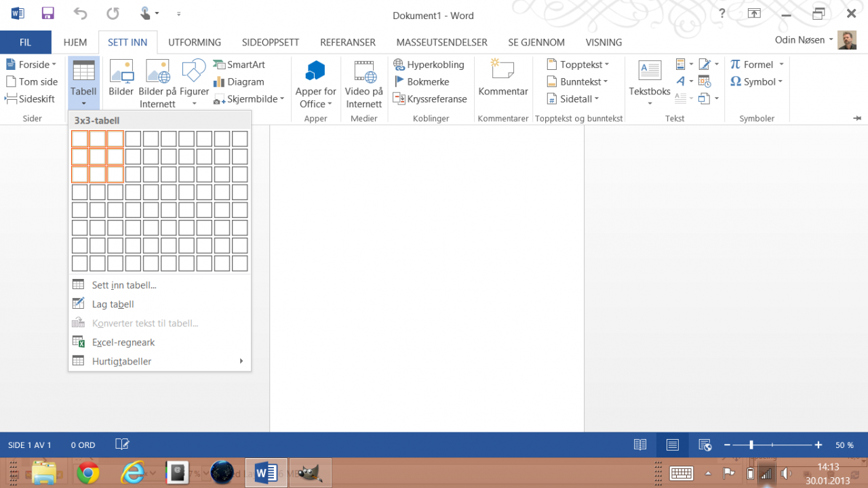Add a Kommentar
Image resolution: width=868 pixels, height=488 pixels.
click(x=503, y=78)
